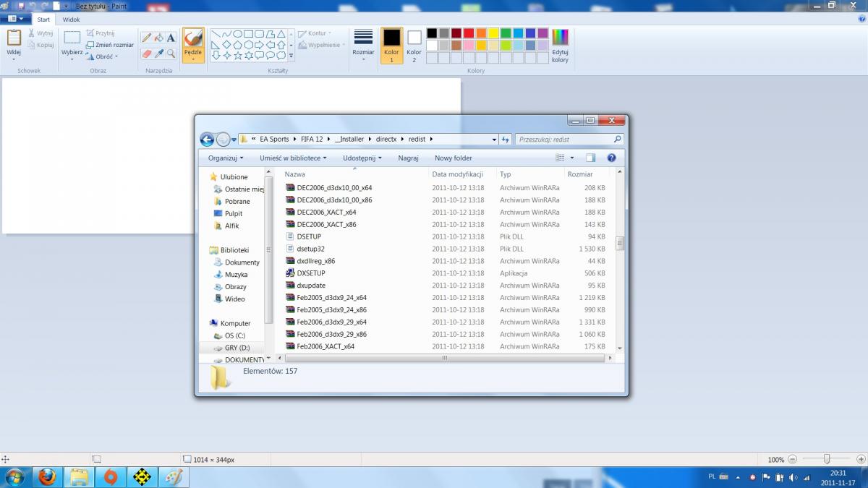
Task: Open Firefox from the taskbar
Action: (x=47, y=477)
